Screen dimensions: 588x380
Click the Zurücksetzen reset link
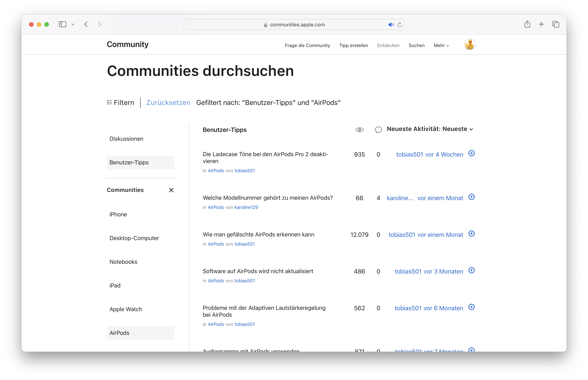click(x=168, y=103)
